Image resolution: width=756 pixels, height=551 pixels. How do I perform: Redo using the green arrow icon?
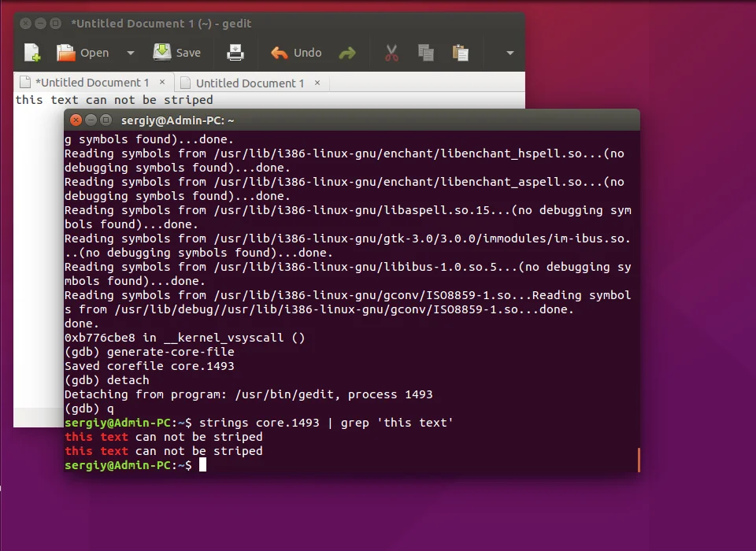pyautogui.click(x=347, y=53)
